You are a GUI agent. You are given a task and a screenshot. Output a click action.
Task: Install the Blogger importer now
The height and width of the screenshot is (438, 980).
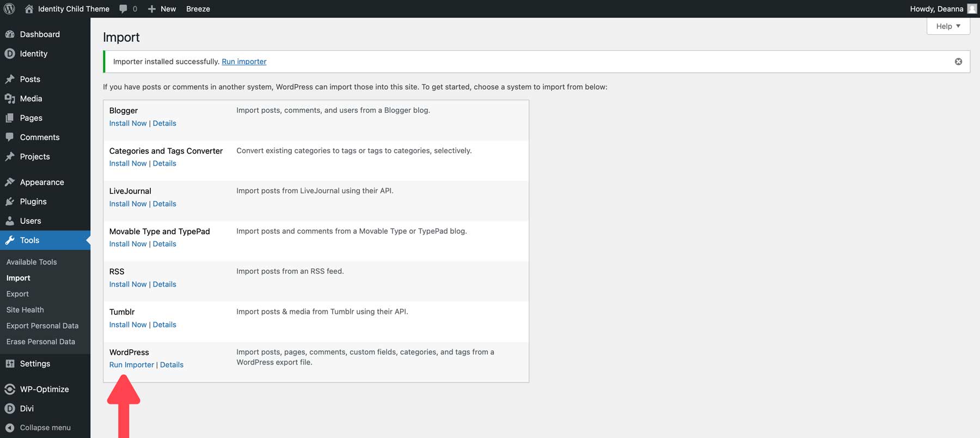pos(128,123)
